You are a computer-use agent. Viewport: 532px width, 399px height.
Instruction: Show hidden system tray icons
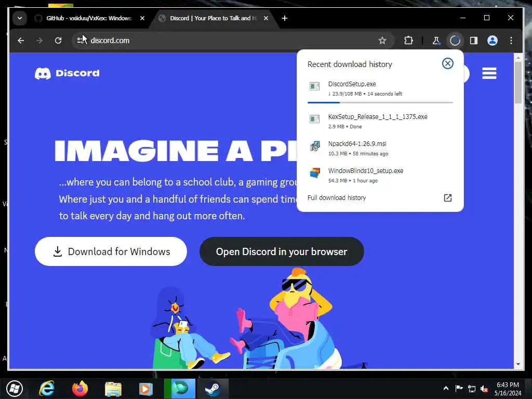[x=446, y=389]
